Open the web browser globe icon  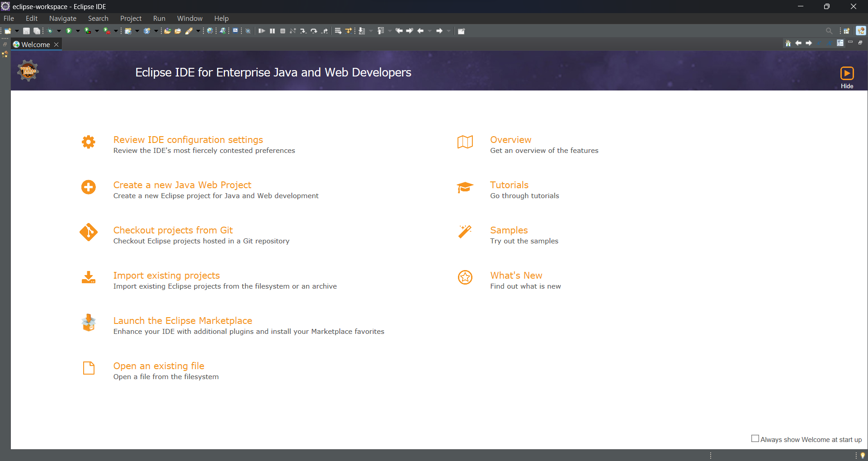[210, 31]
